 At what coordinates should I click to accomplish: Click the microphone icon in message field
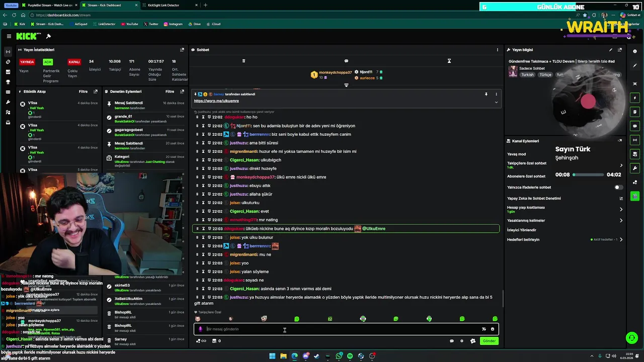coord(201,329)
